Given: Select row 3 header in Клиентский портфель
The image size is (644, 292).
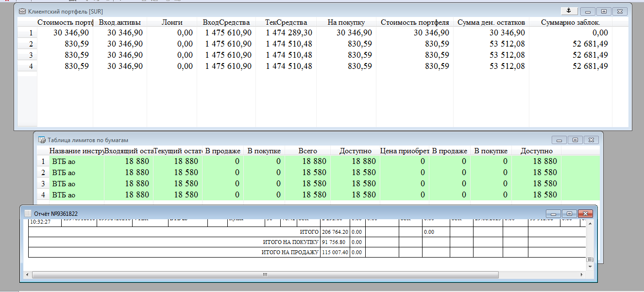Looking at the screenshot, I should click(x=28, y=55).
